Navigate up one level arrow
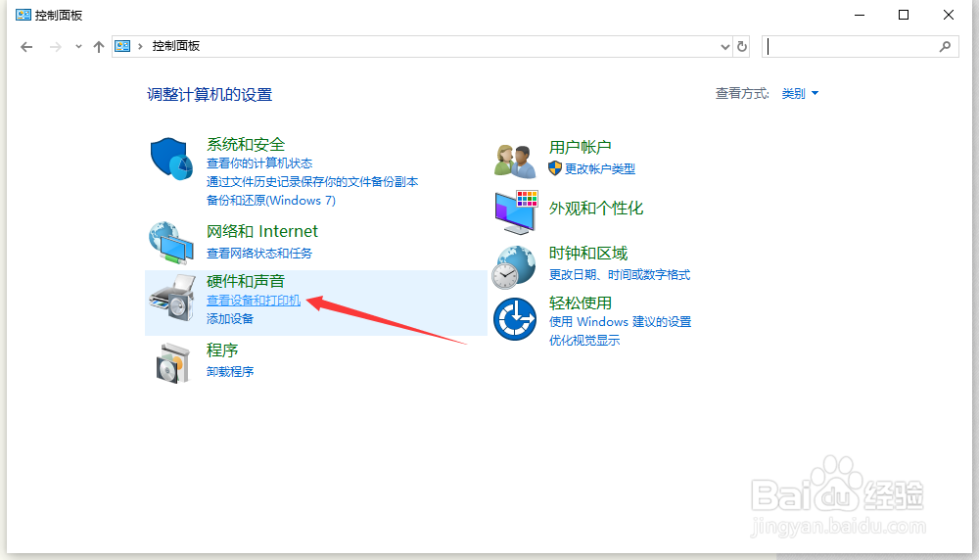Image resolution: width=979 pixels, height=560 pixels. tap(99, 47)
